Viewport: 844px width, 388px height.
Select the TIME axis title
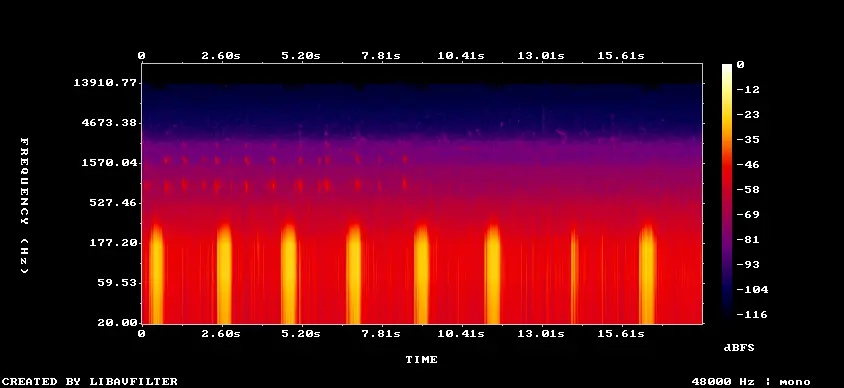pos(421,359)
